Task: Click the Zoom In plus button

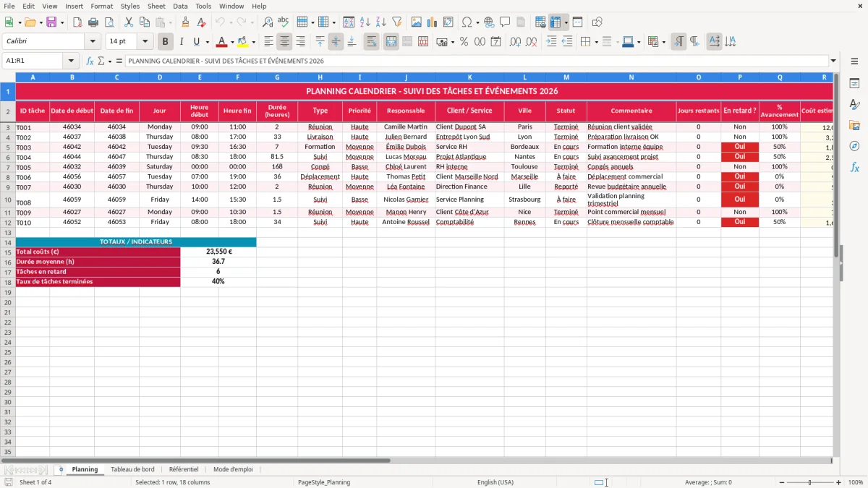Action: [x=839, y=482]
